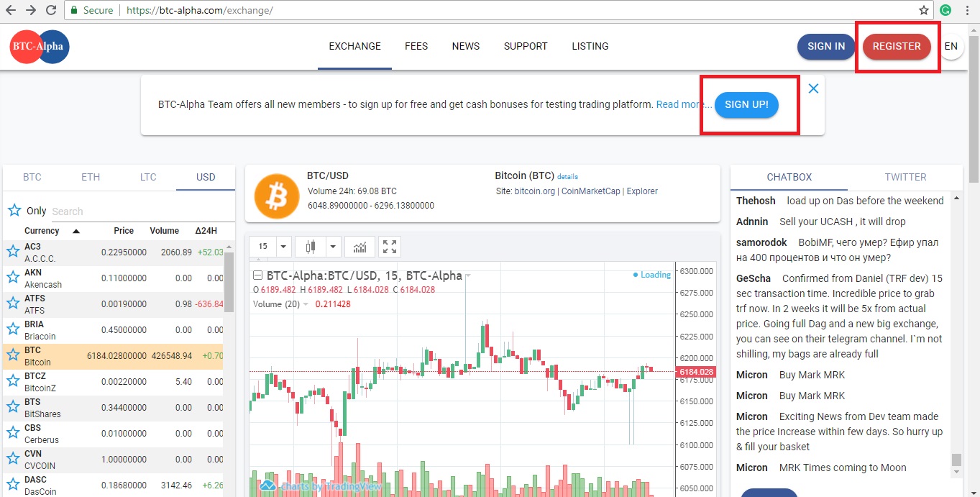Screen dimensions: 980x497
Task: Select the USD market tab
Action: 206,177
